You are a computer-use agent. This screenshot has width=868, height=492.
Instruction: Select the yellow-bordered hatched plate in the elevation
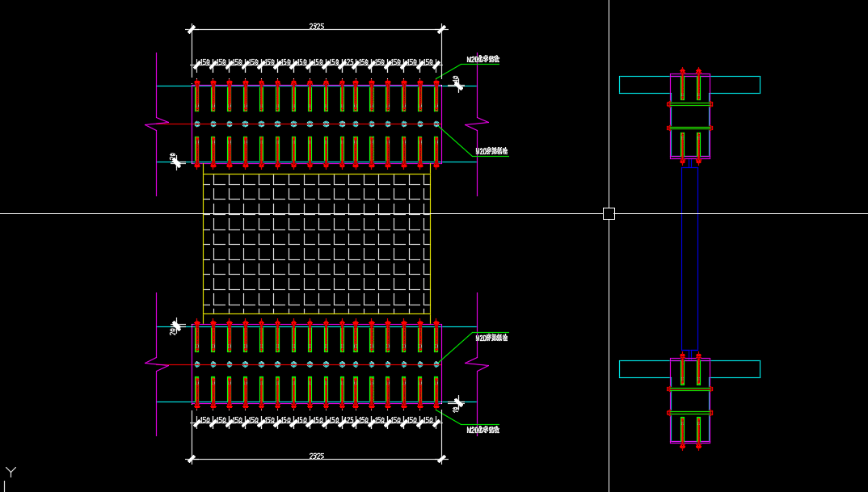click(317, 243)
